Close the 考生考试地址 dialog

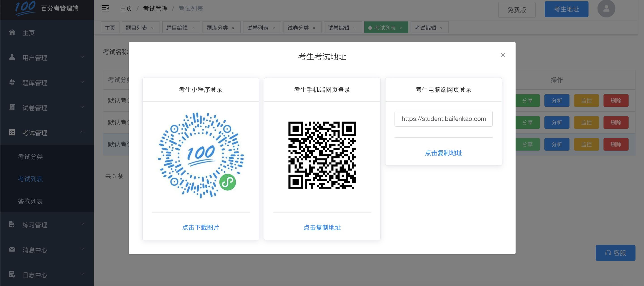[503, 55]
